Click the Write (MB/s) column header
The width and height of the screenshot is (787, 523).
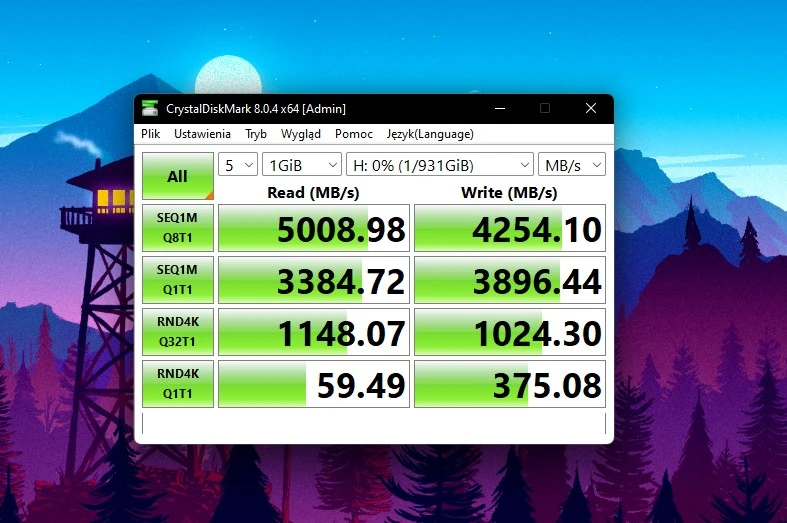[509, 193]
